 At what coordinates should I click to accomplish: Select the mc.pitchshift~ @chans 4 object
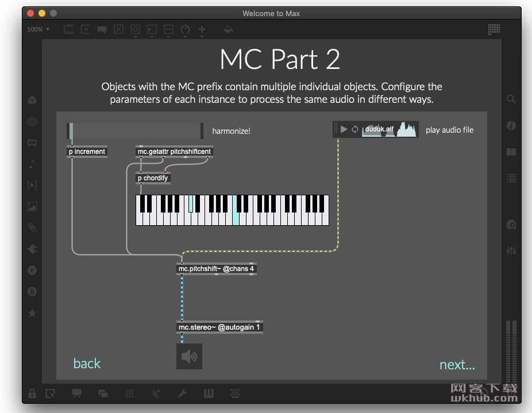tap(216, 268)
